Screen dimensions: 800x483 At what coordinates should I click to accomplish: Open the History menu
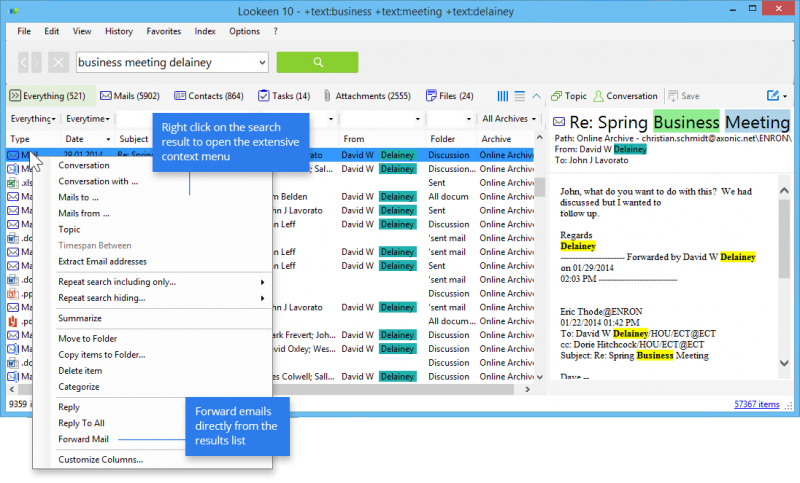(119, 31)
